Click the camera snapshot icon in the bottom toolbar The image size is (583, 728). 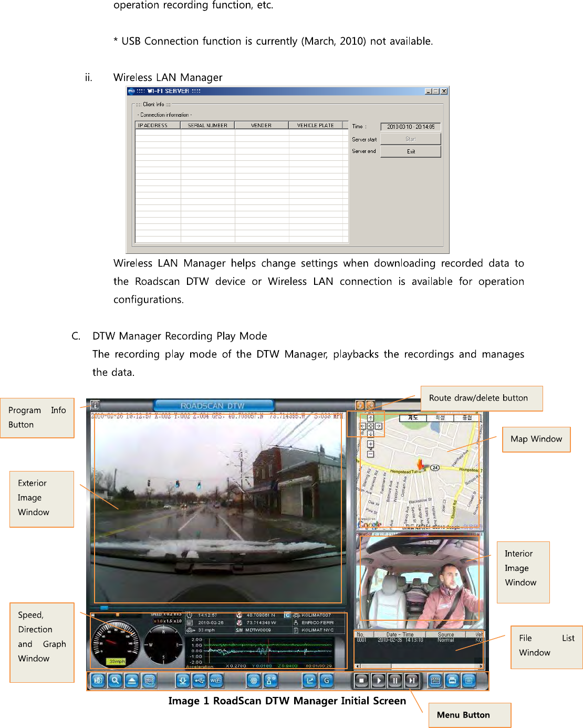click(x=98, y=681)
